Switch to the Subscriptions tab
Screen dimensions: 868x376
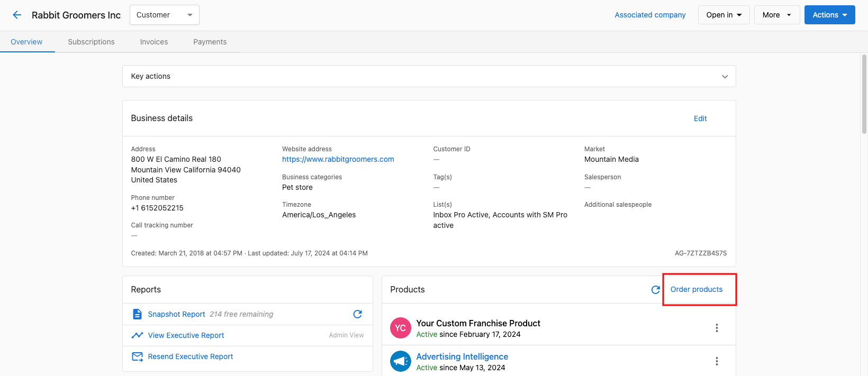tap(91, 42)
